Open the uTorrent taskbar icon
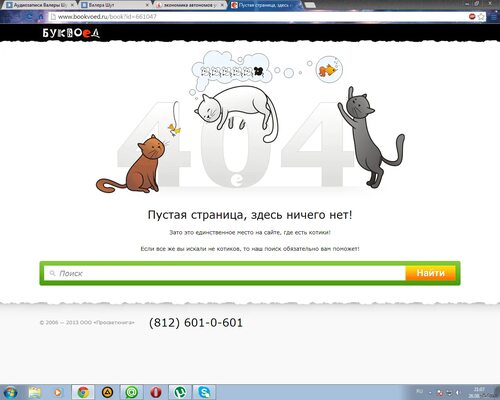Screen dimensions: 500x400 tap(180, 392)
